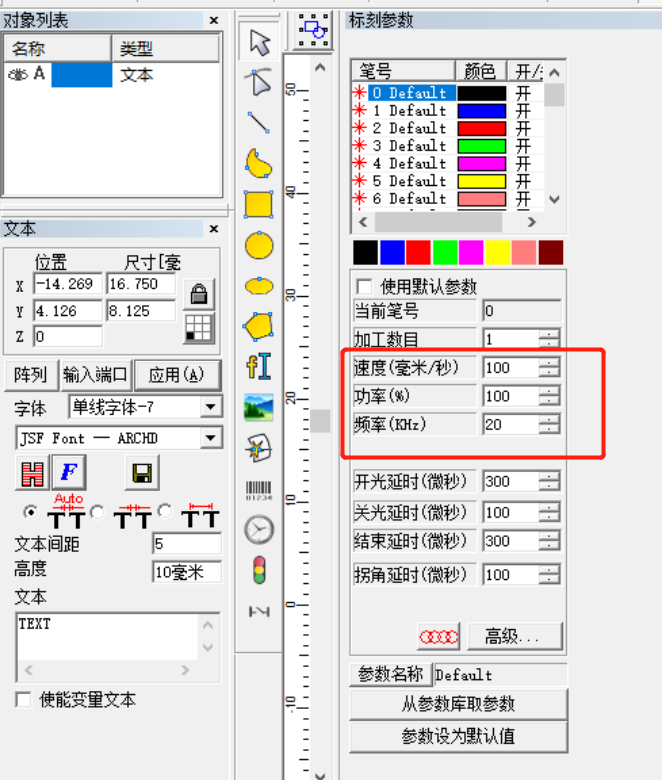Open the position reference grid icon
Image resolution: width=662 pixels, height=780 pixels.
[199, 328]
